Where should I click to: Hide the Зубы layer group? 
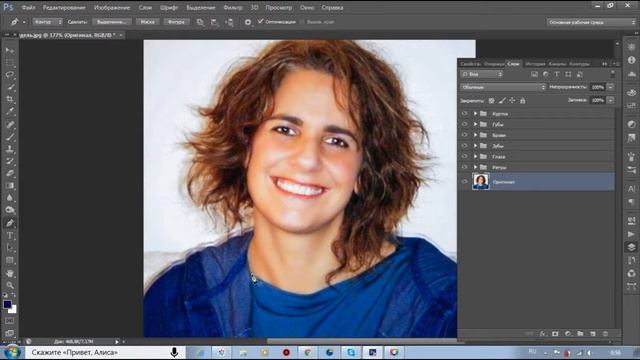464,146
